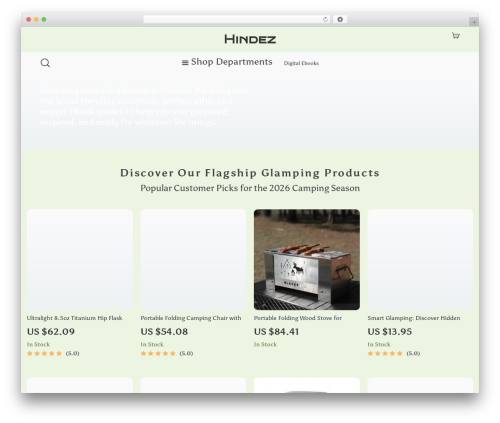The image size is (500, 423).
Task: Reload the page using the refresh icon
Action: pos(325,20)
